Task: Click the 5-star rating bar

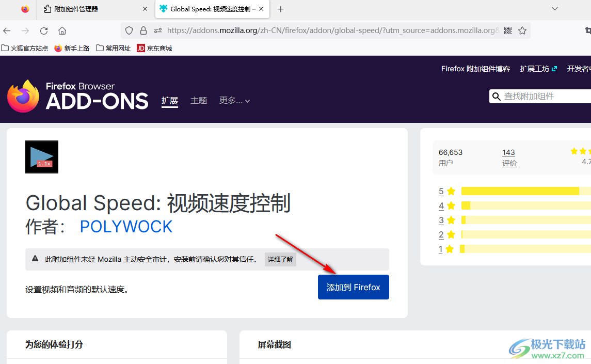Action: coord(526,191)
